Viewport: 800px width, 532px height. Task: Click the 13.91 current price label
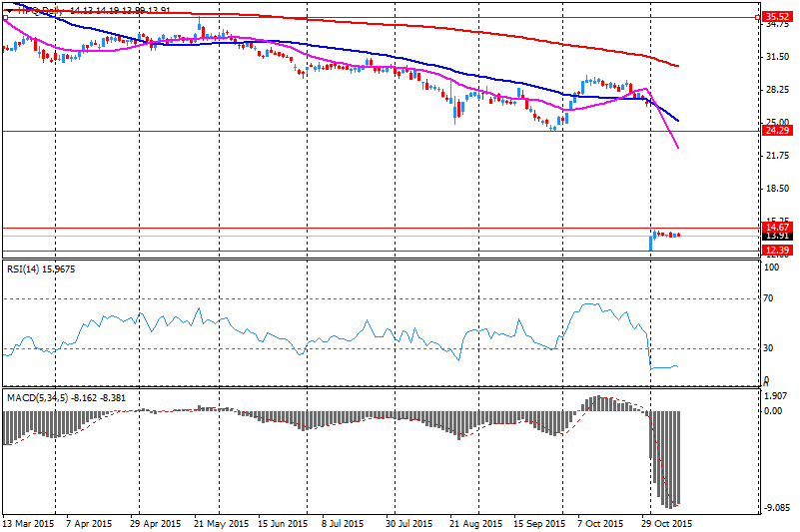777,236
